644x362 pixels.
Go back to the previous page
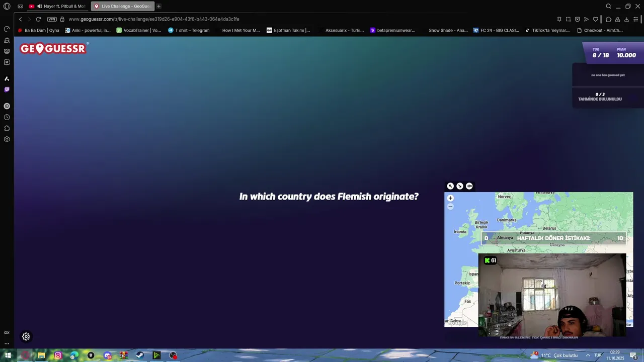click(x=20, y=19)
